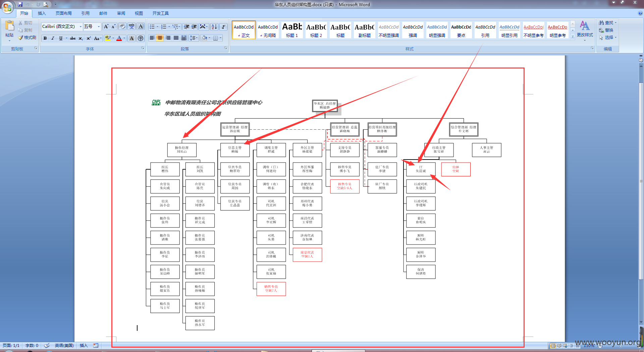The height and width of the screenshot is (352, 644).
Task: Apply the 副标题 (Subtitle) style
Action: coord(364,30)
